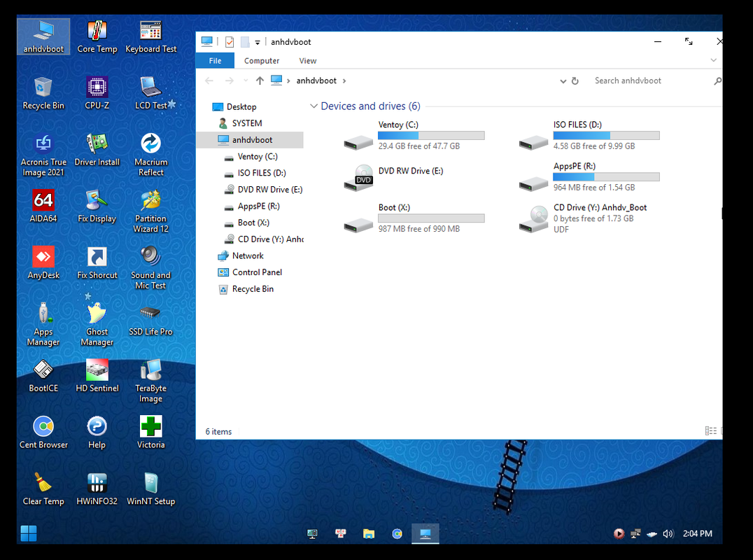Select the Apps Manager icon
The image size is (753, 560).
pos(43,324)
